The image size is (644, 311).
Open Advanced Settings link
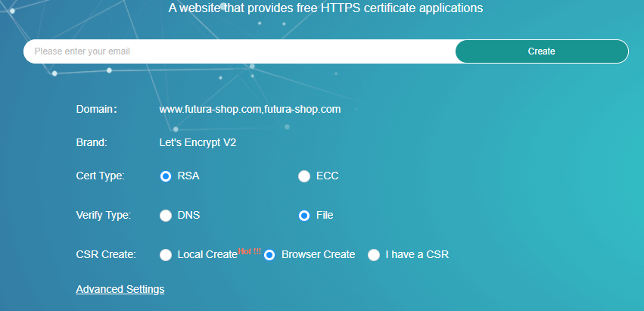120,289
